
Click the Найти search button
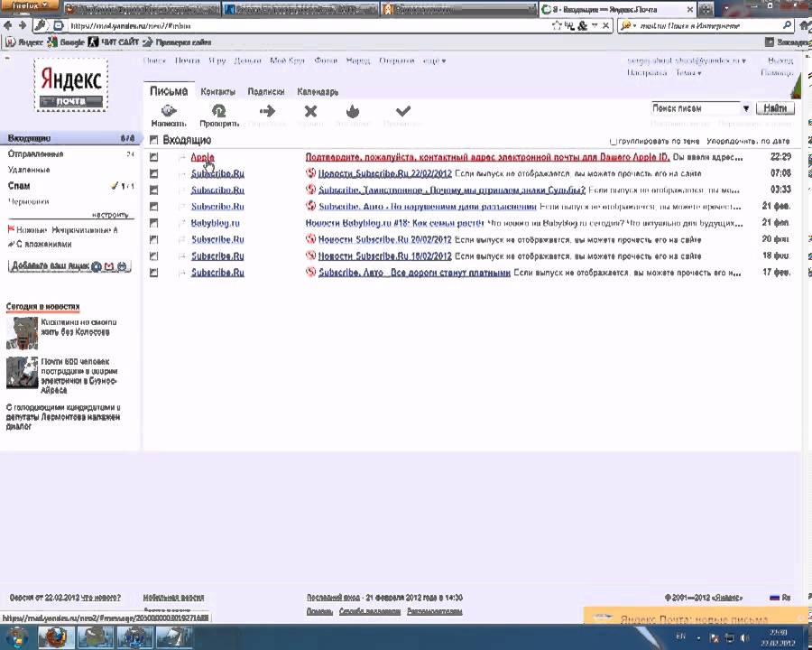[x=775, y=108]
